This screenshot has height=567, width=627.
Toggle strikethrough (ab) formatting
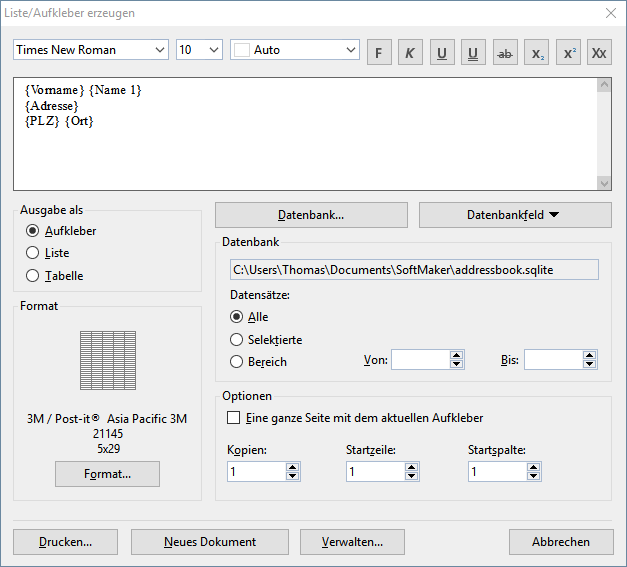[505, 52]
